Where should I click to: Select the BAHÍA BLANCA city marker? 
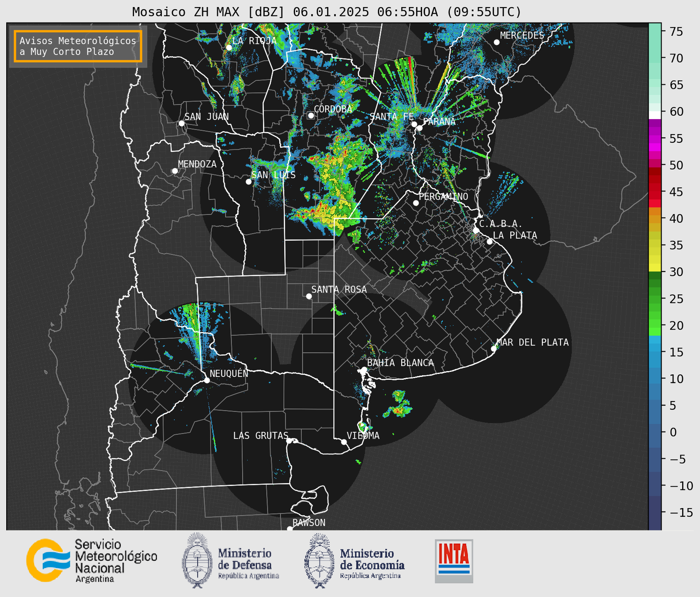(x=364, y=369)
